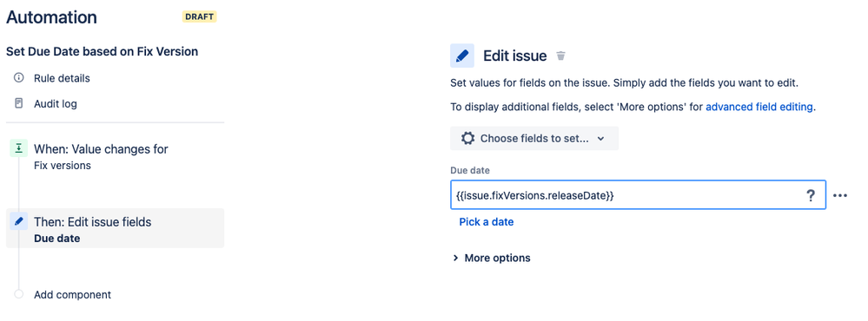
Task: Open the three-dot menu beside Due date
Action: (x=840, y=195)
